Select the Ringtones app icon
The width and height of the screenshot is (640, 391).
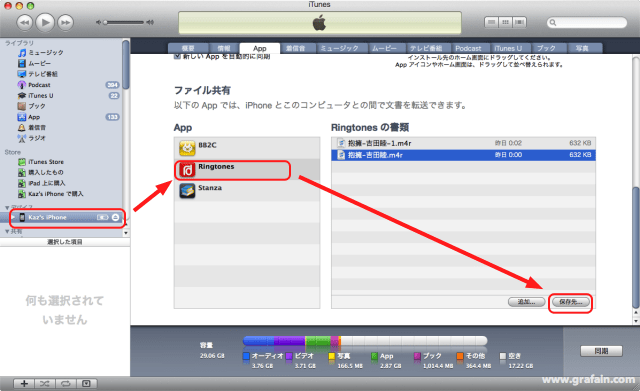point(187,170)
